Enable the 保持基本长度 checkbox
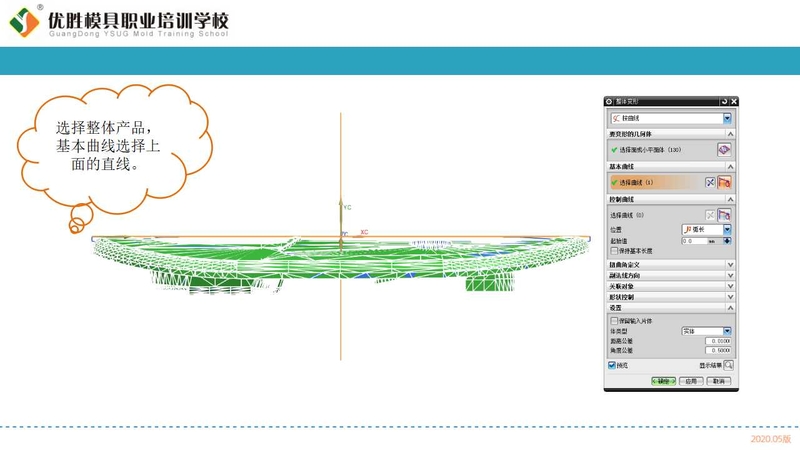Viewport: 800px width, 450px height. pos(613,251)
